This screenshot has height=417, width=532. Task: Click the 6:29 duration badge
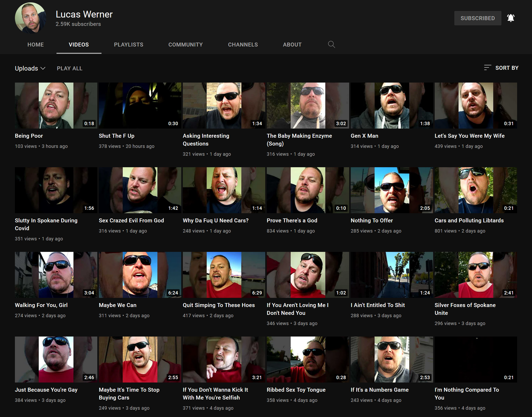(x=257, y=293)
